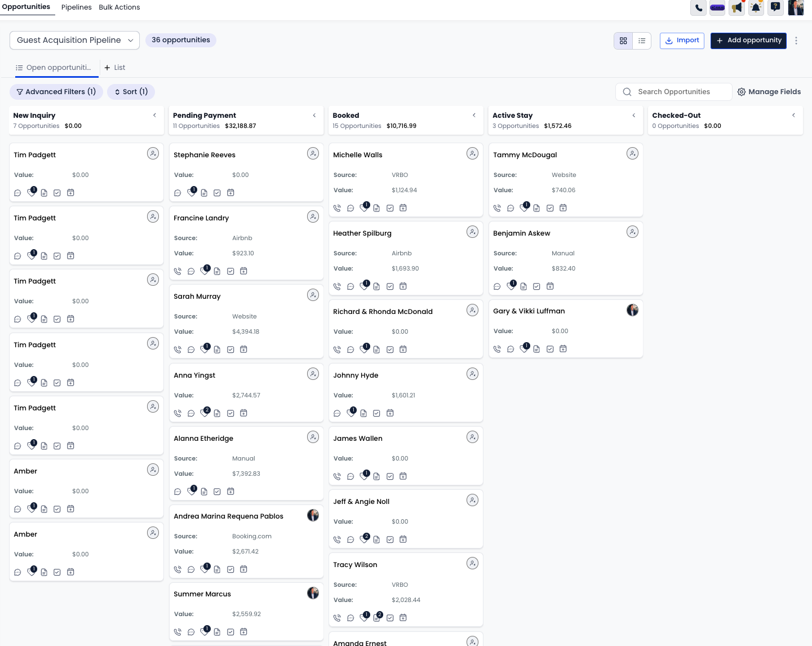View tags on Andrea Marina Requena Pablos card

pos(205,569)
